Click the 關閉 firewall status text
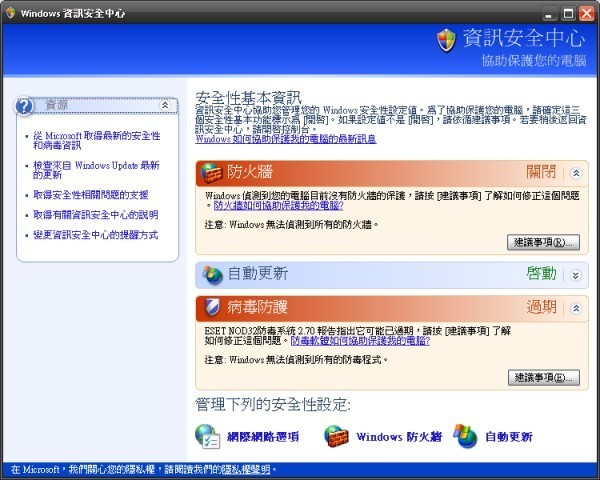 541,172
